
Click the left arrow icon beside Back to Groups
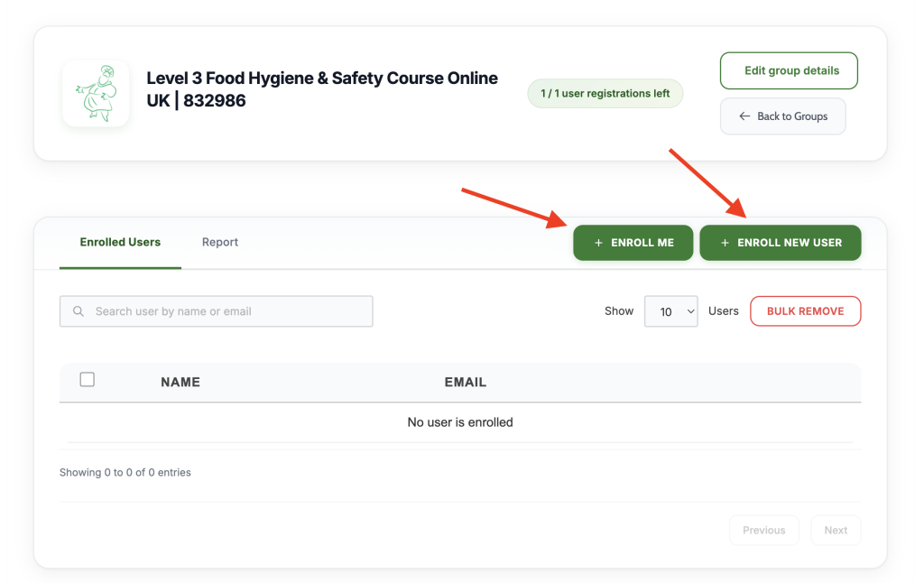pyautogui.click(x=744, y=116)
